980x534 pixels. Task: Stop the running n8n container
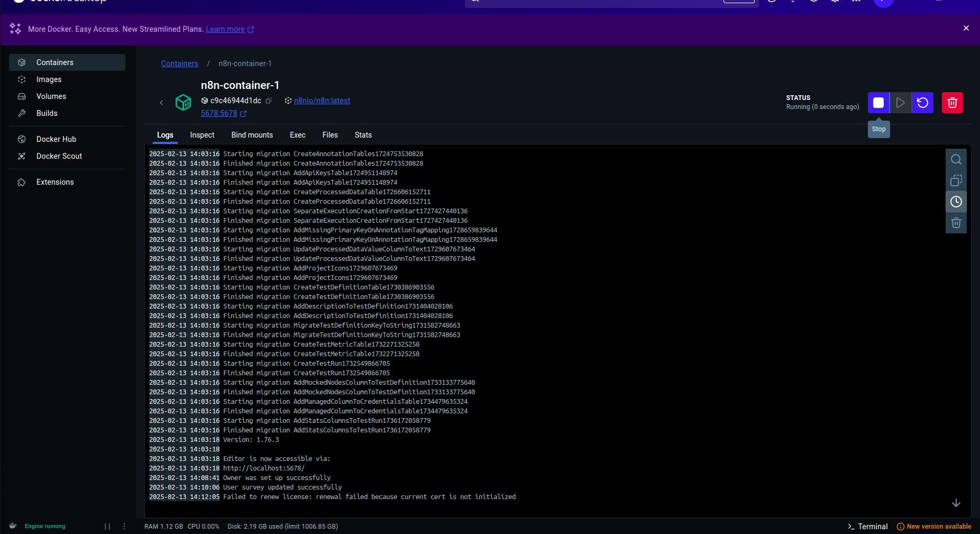coord(879,103)
